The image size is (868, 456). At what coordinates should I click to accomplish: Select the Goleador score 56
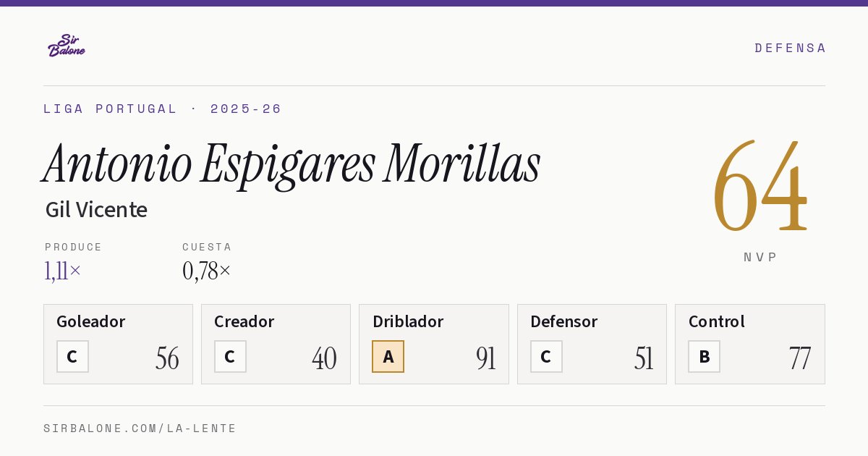[167, 358]
